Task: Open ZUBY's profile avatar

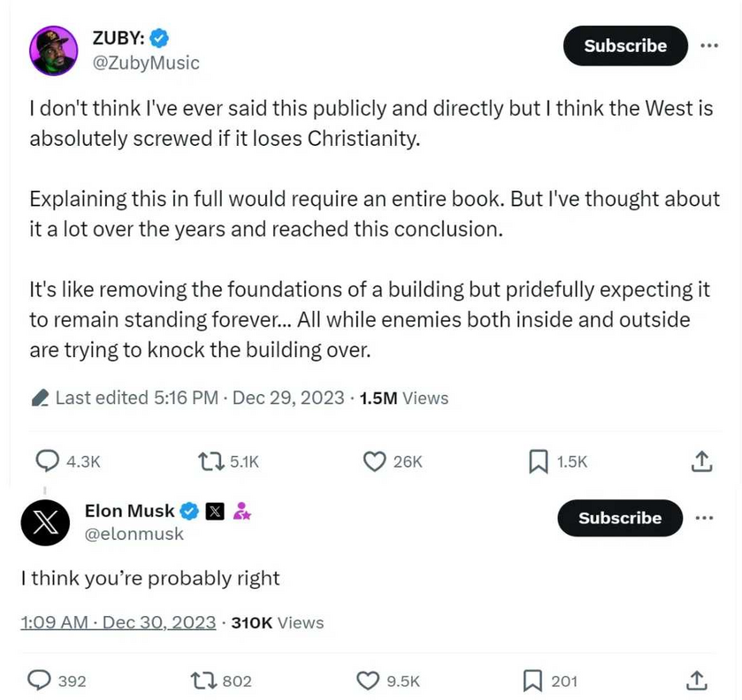Action: 53,50
